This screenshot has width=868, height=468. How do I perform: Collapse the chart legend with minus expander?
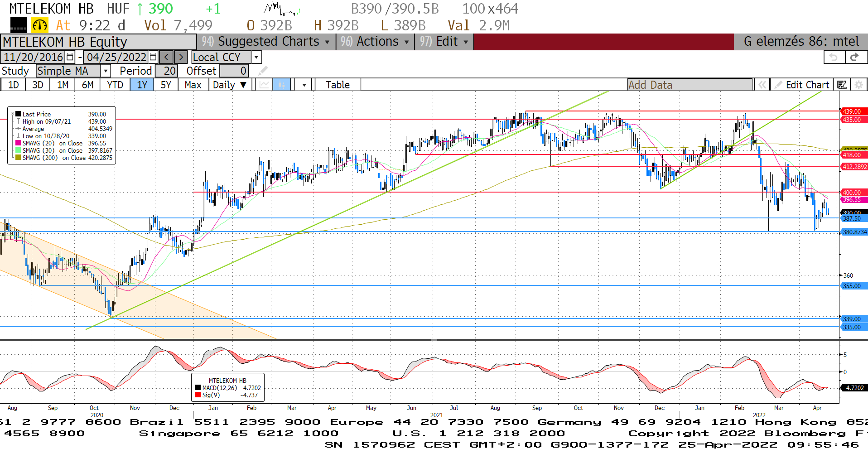click(13, 114)
